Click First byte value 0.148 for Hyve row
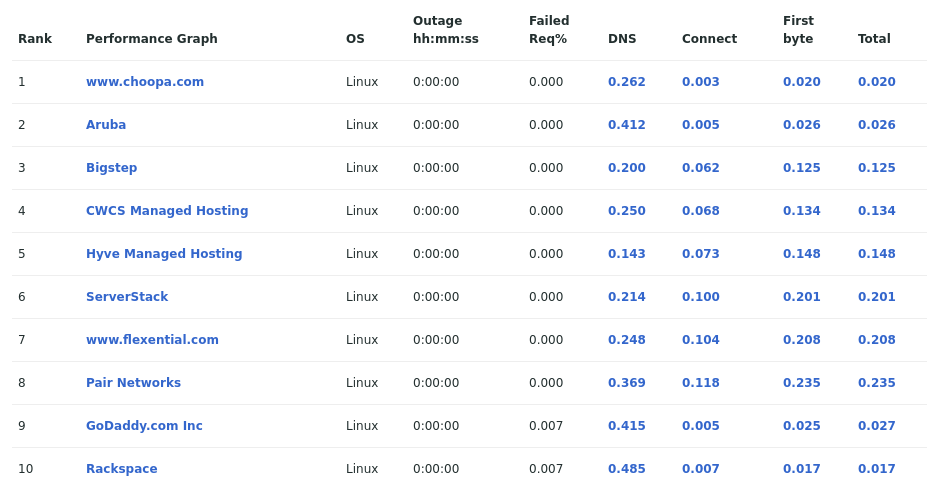This screenshot has height=490, width=939. [x=802, y=254]
